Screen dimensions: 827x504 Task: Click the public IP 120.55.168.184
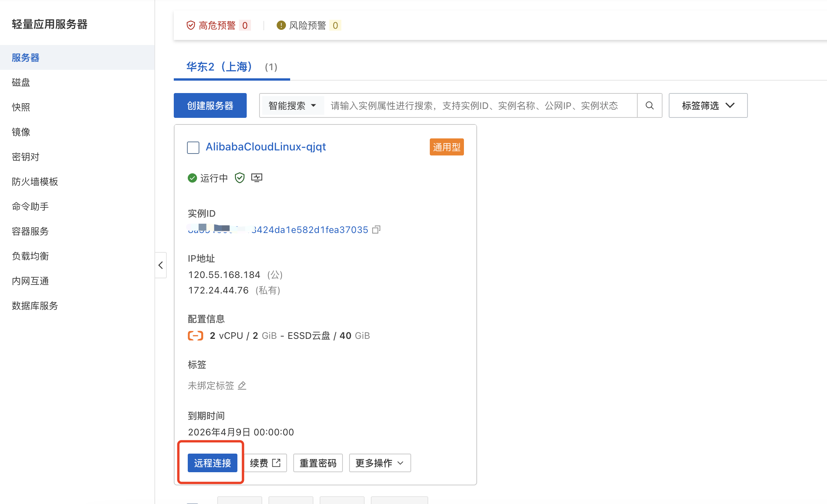click(x=224, y=275)
